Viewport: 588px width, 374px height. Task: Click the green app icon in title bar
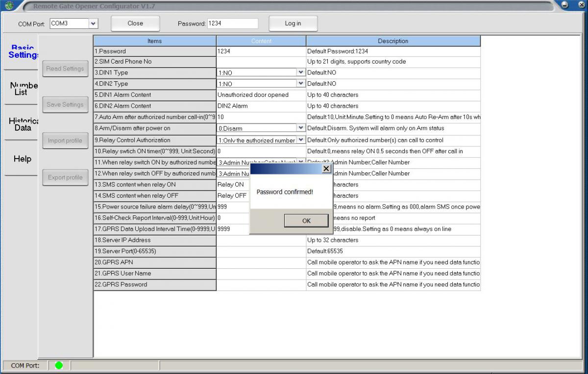[9, 6]
